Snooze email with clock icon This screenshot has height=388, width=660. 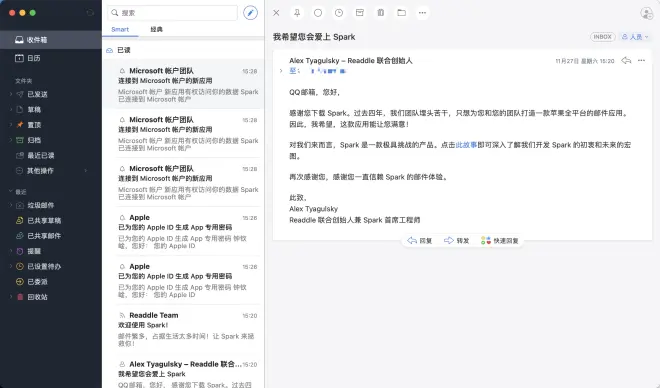pyautogui.click(x=339, y=13)
